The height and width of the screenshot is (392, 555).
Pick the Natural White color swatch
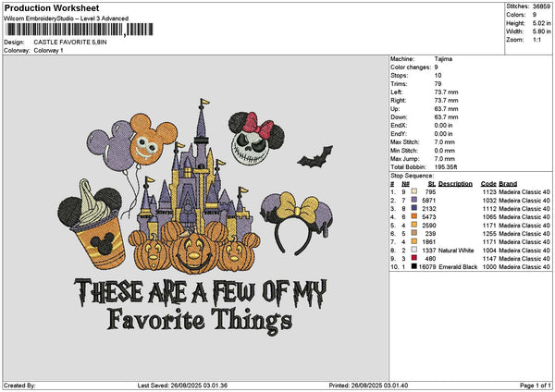pos(414,250)
